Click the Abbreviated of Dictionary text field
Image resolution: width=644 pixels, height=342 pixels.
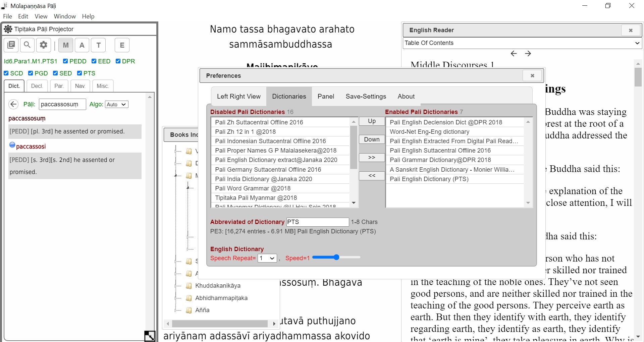pyautogui.click(x=318, y=222)
